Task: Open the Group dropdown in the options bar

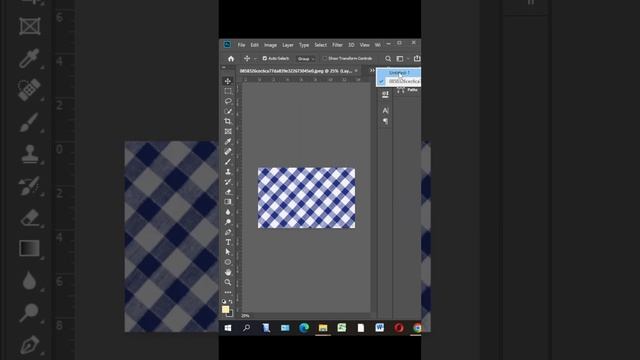Action: [x=306, y=59]
